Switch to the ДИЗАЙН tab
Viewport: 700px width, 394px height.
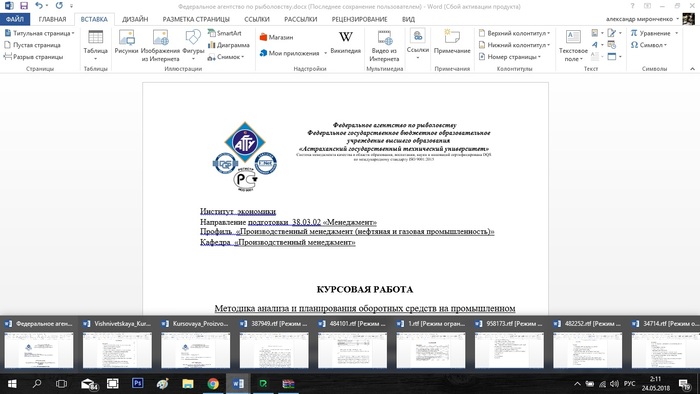point(135,19)
